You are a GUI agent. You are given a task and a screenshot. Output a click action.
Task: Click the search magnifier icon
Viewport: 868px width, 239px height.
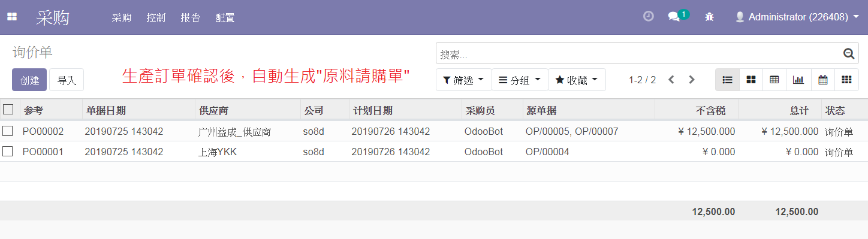coord(849,54)
